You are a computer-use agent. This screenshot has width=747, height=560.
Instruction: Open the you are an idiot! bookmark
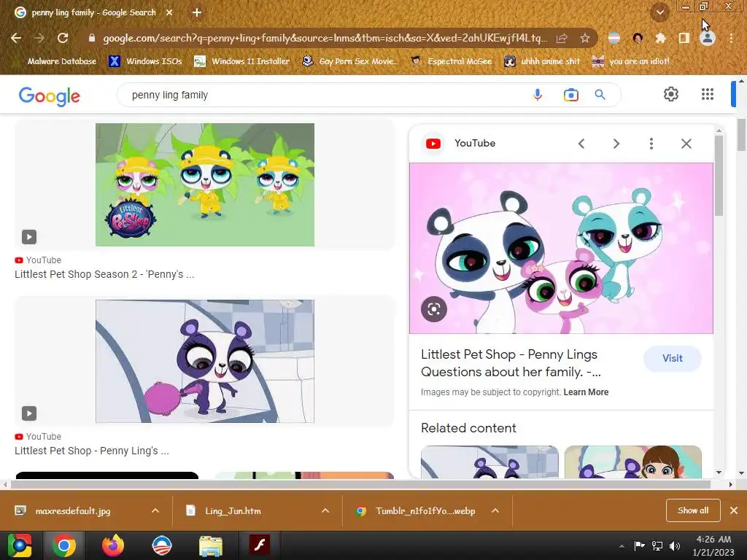click(x=630, y=61)
